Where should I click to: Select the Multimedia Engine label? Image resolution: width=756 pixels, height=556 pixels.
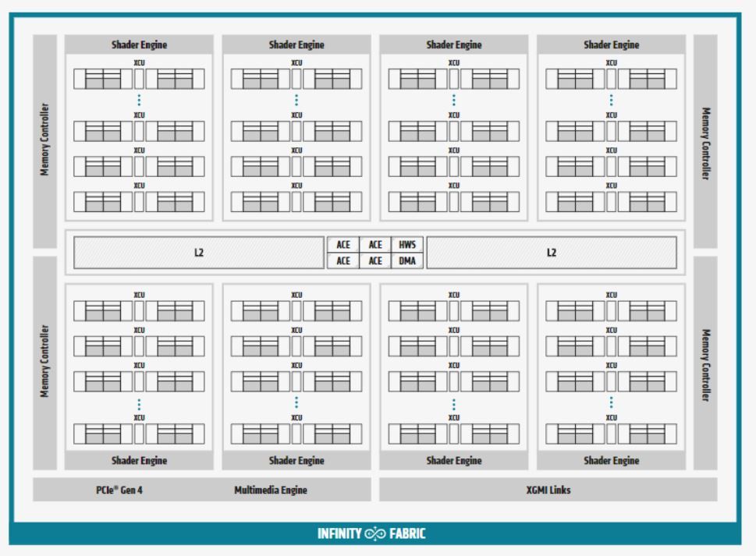pyautogui.click(x=271, y=490)
